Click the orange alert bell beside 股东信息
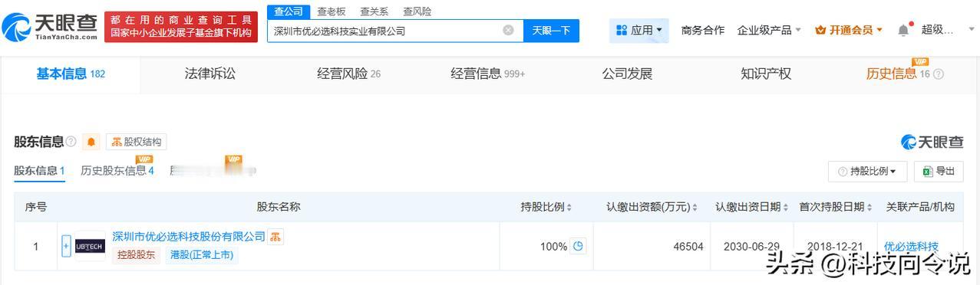Image resolution: width=980 pixels, height=285 pixels. coord(92,142)
